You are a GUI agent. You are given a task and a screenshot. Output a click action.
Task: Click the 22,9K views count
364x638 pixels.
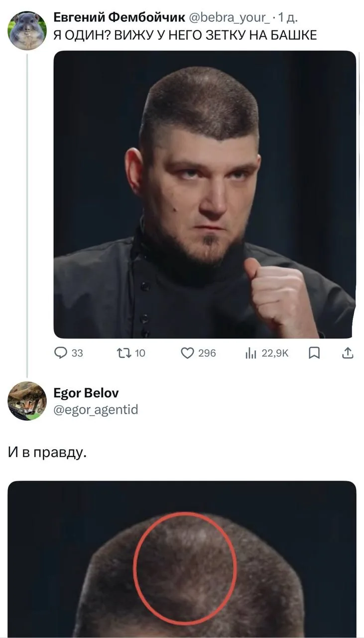point(274,353)
